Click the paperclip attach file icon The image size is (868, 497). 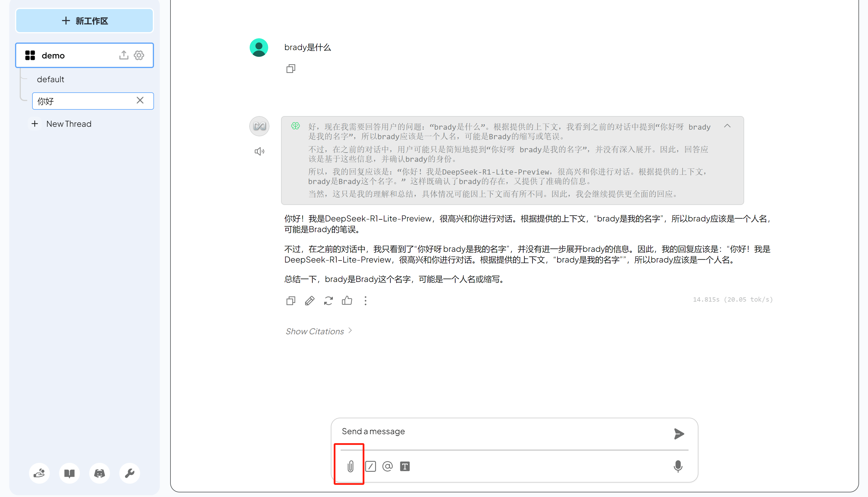[x=350, y=466]
